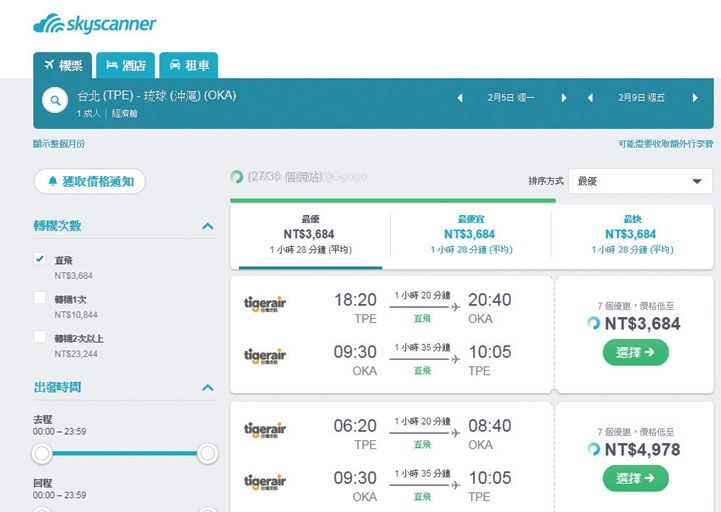Click the 去程 slider right handle
This screenshot has height=512, width=721.
[x=207, y=453]
